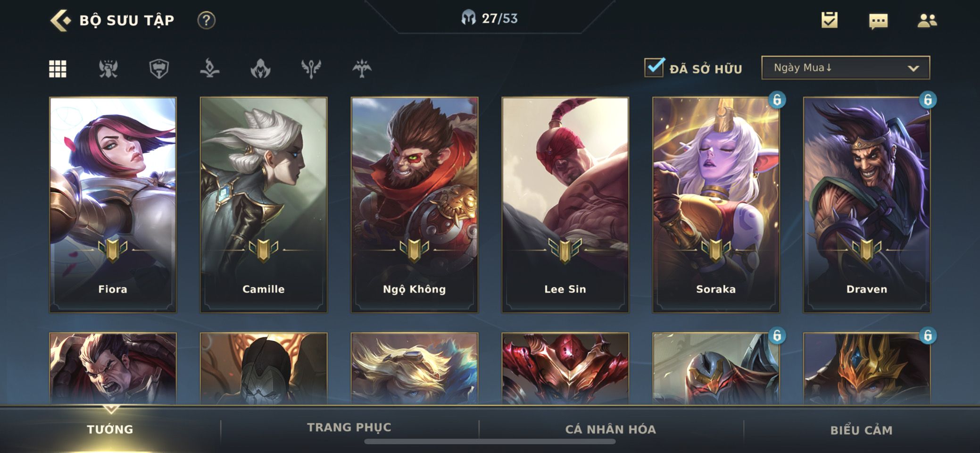The width and height of the screenshot is (980, 453).
Task: Filter by the mage flame icon
Action: (210, 68)
